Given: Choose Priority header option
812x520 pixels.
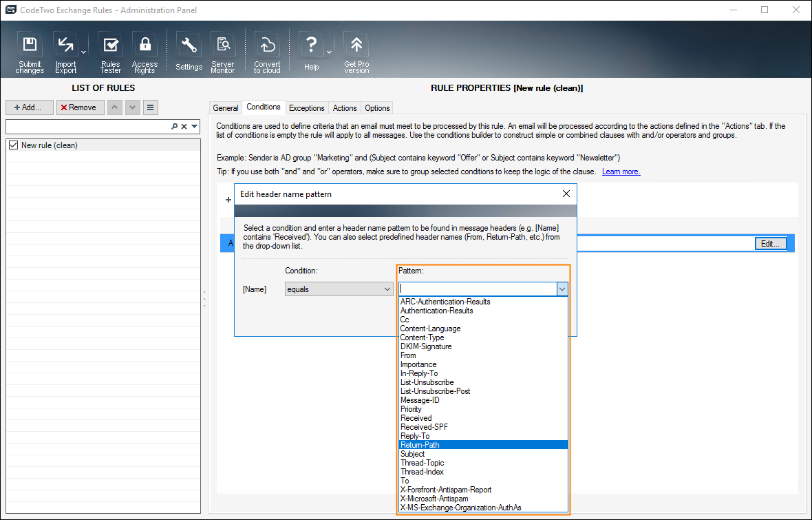Looking at the screenshot, I should pos(484,409).
